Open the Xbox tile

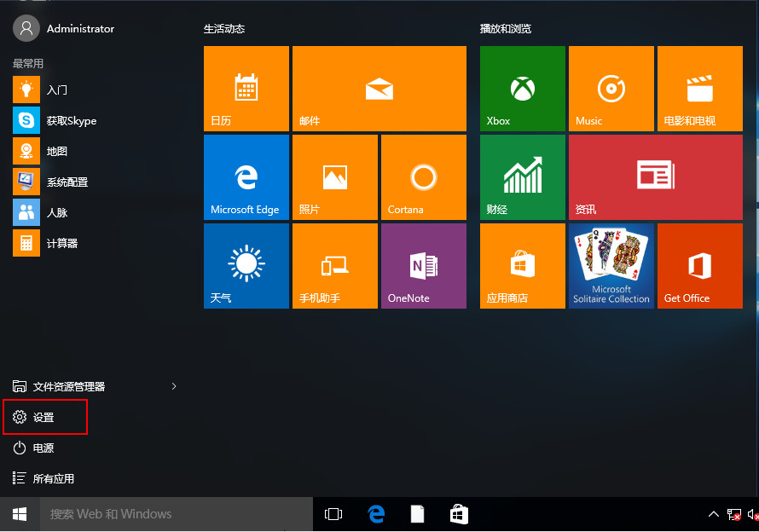[522, 89]
